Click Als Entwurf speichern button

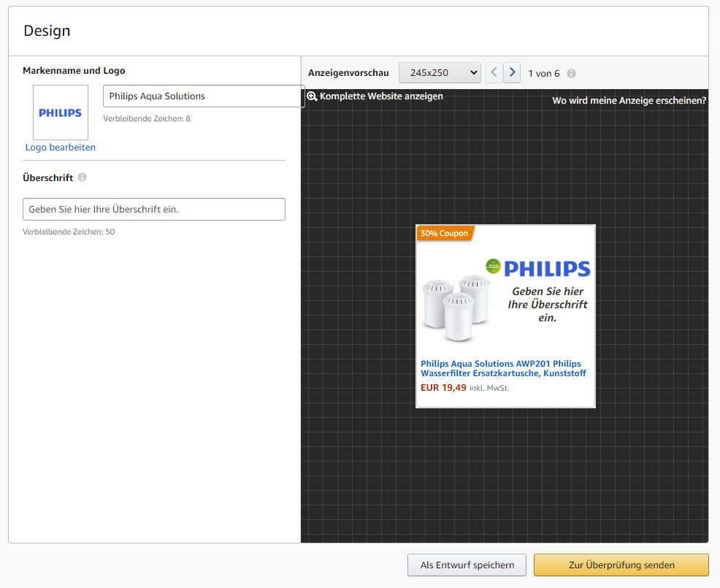tap(467, 565)
